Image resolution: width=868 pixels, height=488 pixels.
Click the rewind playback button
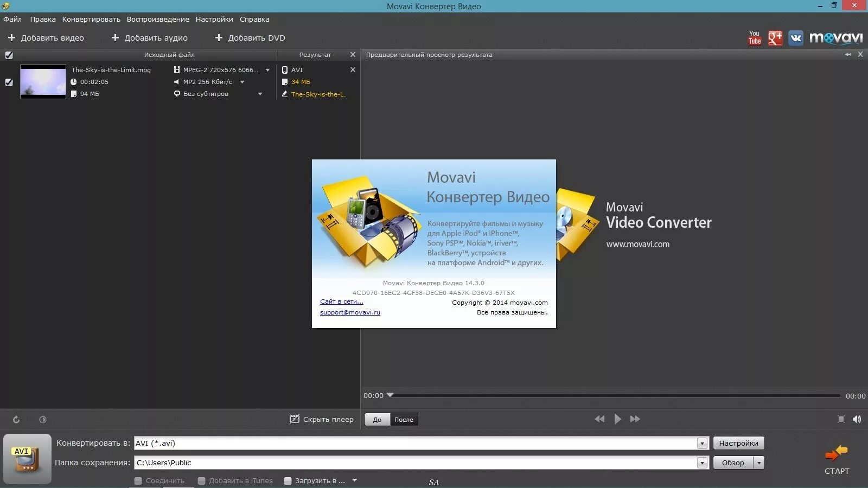[599, 419]
